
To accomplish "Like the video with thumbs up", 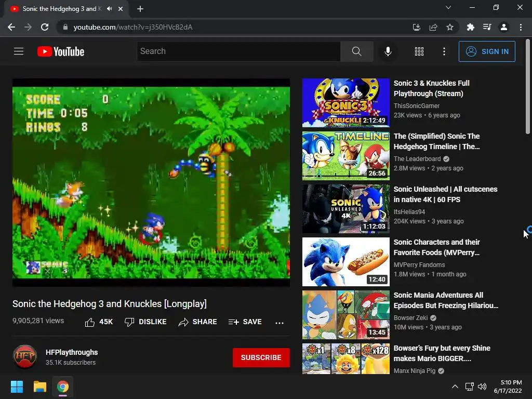I will tap(99, 322).
